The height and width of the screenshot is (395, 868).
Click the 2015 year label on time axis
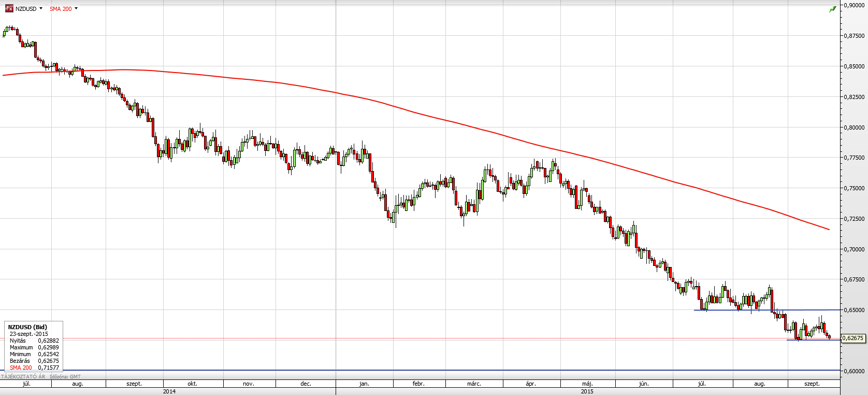pyautogui.click(x=587, y=391)
